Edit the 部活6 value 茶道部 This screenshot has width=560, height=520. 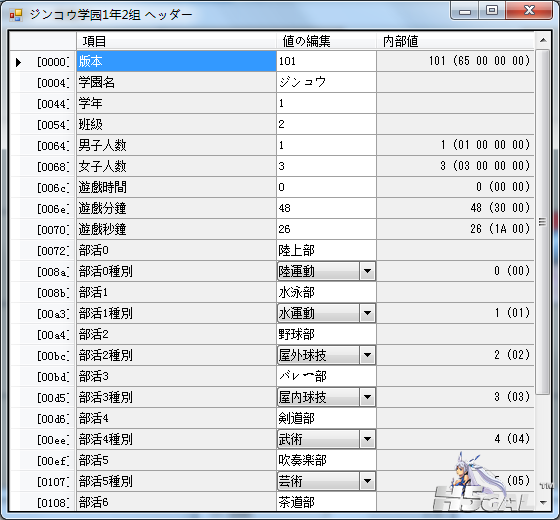pyautogui.click(x=326, y=501)
